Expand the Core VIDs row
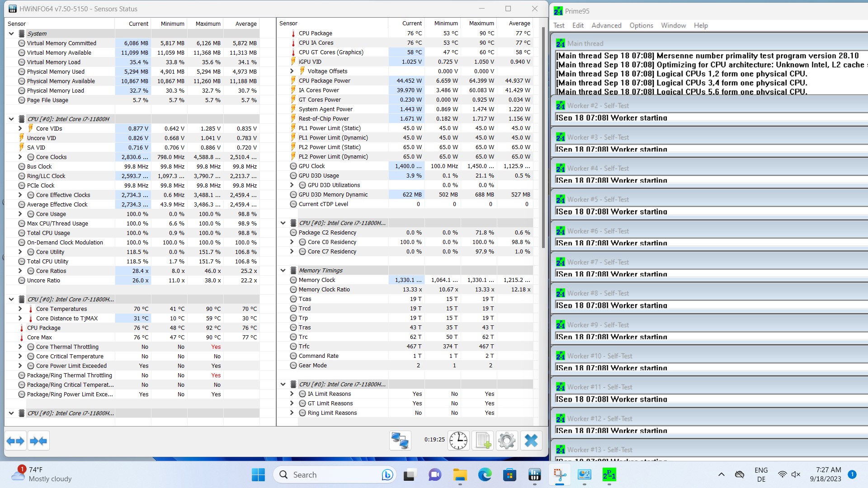Screen dimensions: 868x488 [20, 128]
